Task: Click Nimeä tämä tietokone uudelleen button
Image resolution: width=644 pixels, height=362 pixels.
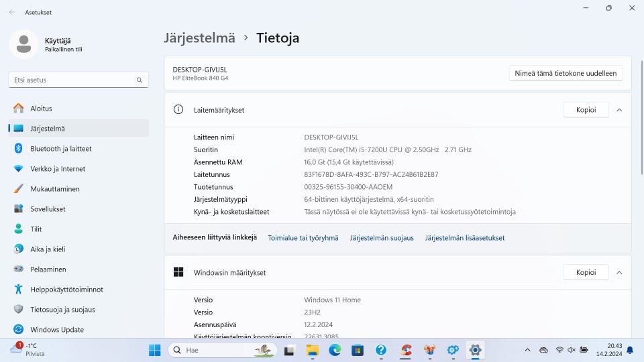Action: (x=566, y=74)
